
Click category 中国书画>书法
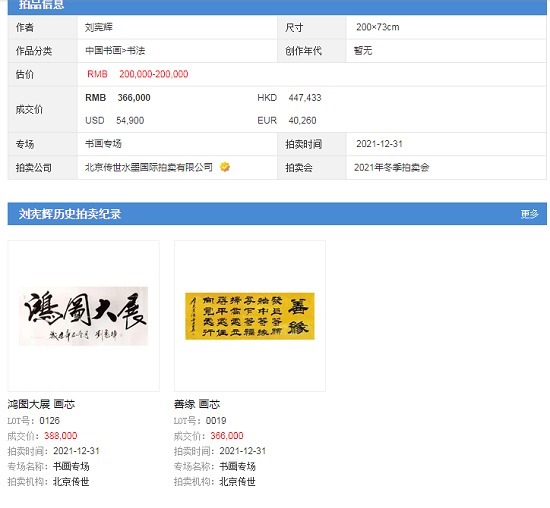[115, 51]
